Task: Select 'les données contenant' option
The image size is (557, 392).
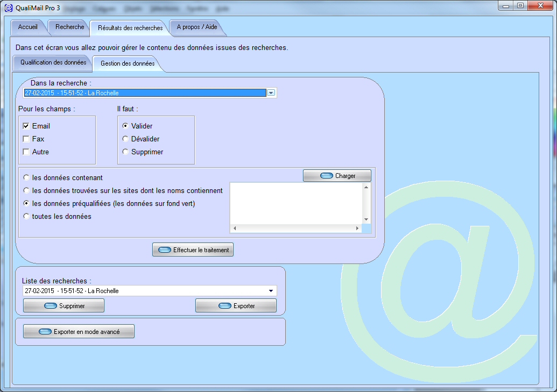Action: click(26, 177)
